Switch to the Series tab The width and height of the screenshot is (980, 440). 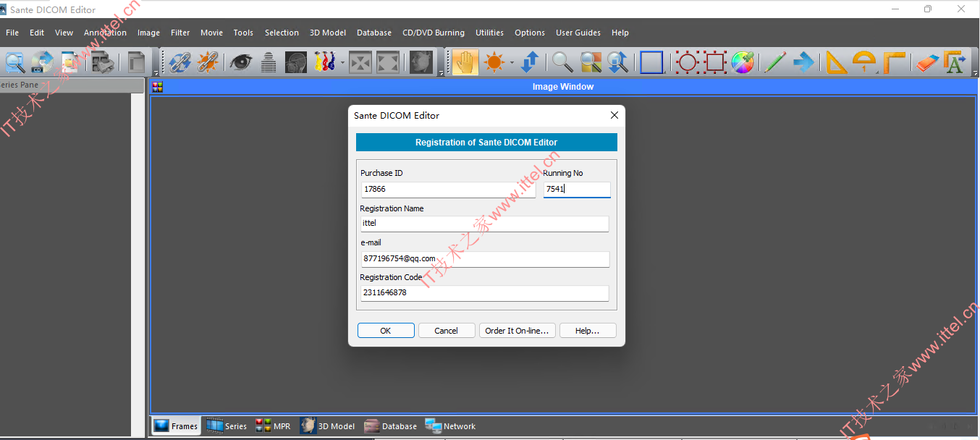[x=227, y=426]
